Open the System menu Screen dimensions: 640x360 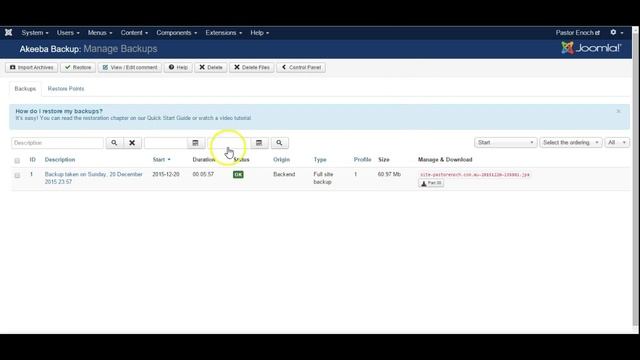(x=35, y=33)
